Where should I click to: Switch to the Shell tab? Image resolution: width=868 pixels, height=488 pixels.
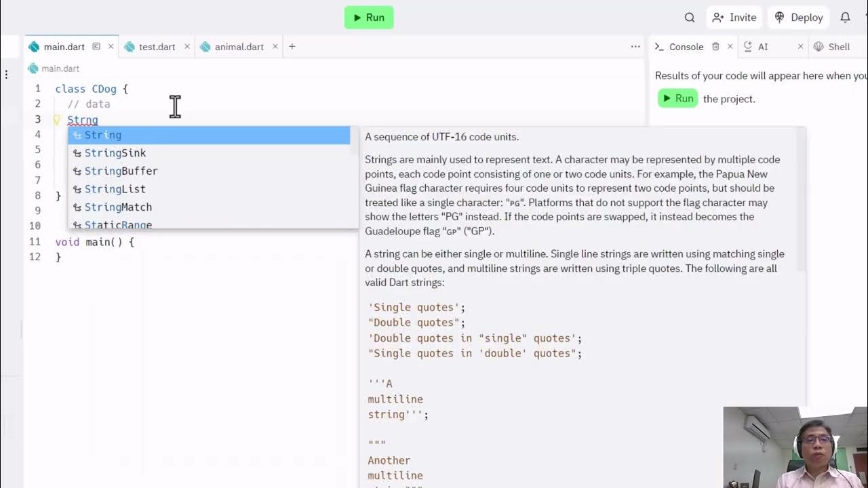(x=838, y=47)
